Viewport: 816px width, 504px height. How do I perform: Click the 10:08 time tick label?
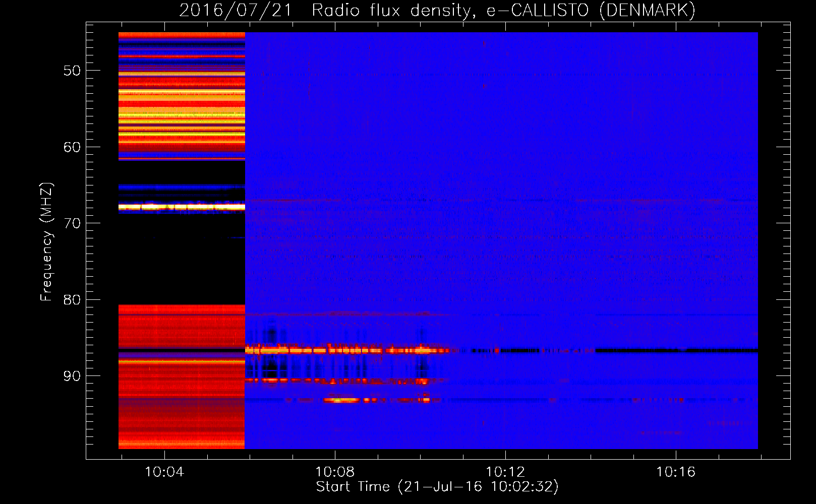(x=335, y=472)
